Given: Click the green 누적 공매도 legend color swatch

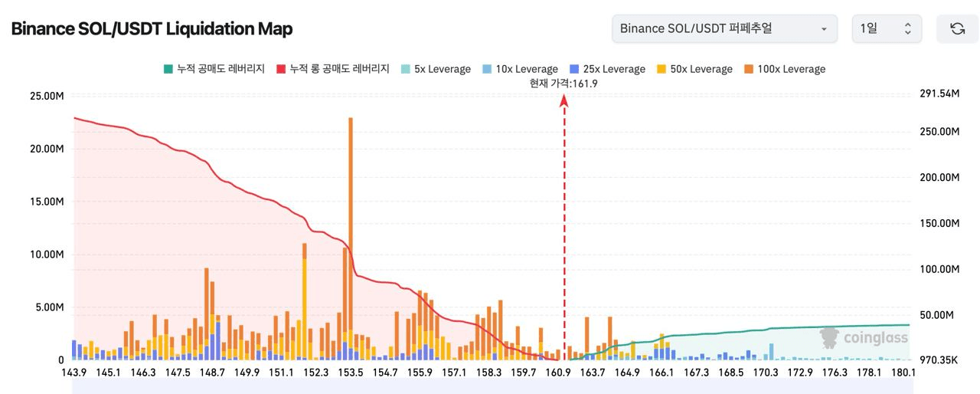Looking at the screenshot, I should tap(168, 69).
